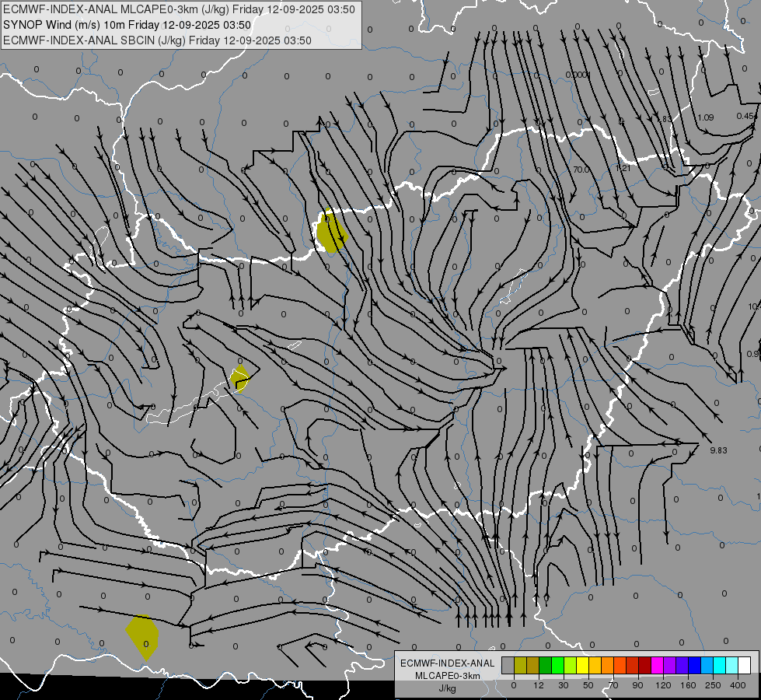Click the amber swatch right of 50
Screen dimensions: 761x700
[x=595, y=665]
